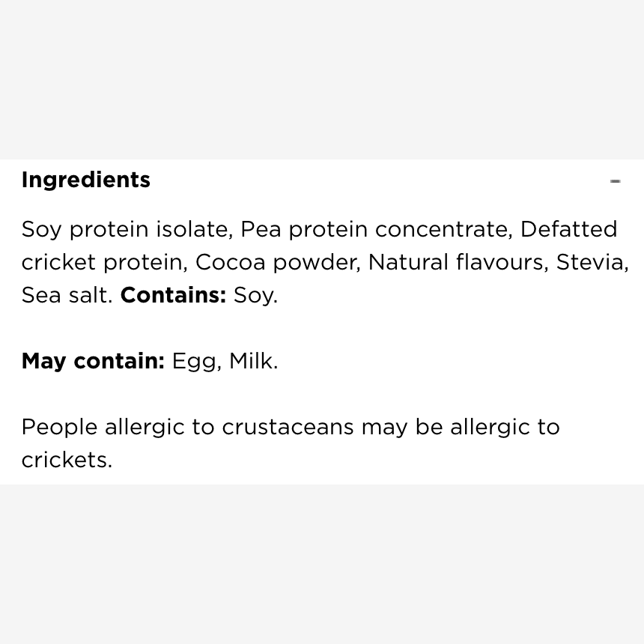Viewport: 644px width, 644px height.
Task: Click the bold "May contain:" label
Action: (94, 361)
